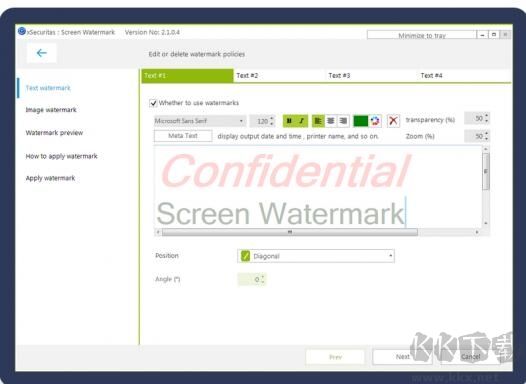Click the Next button
Screen dimensions: 526x384
pyautogui.click(x=402, y=357)
